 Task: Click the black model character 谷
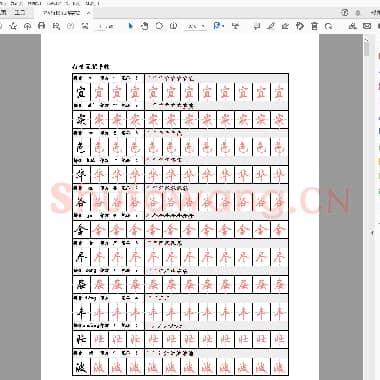click(x=81, y=202)
